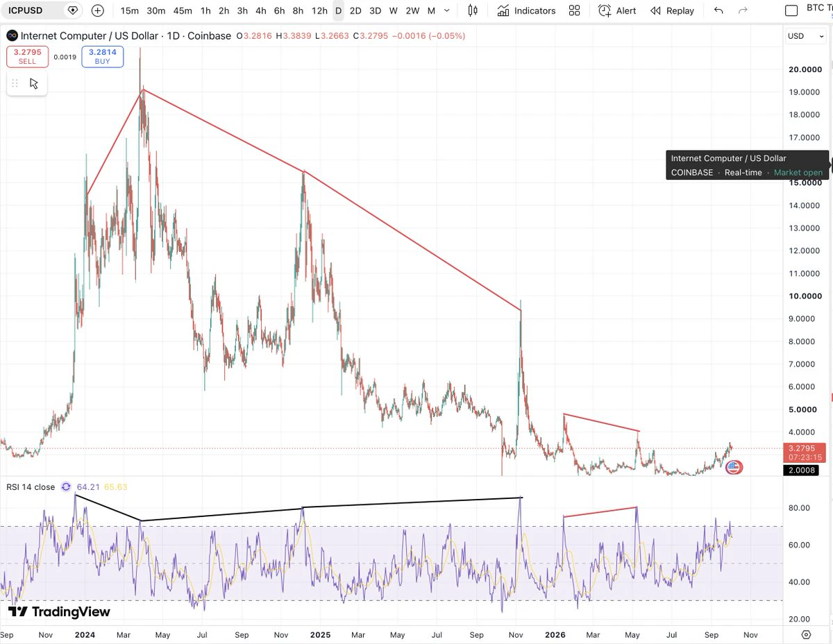Open the USD currency dropdown
The height and width of the screenshot is (644, 833).
[x=805, y=36]
